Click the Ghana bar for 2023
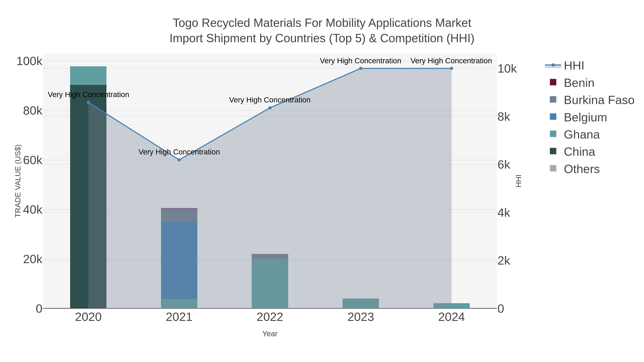The image size is (644, 362). [x=360, y=304]
